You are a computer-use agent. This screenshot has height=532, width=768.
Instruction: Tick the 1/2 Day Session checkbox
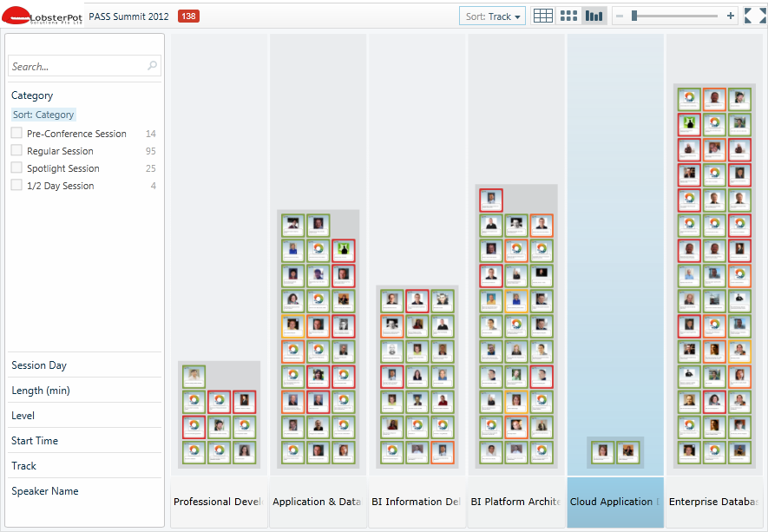[16, 186]
